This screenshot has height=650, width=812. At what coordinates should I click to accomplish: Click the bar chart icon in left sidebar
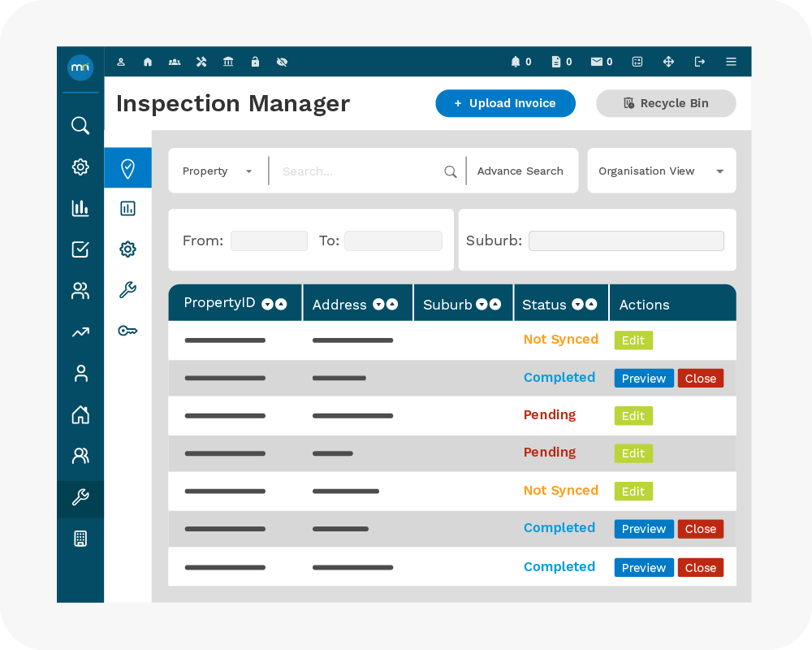(x=80, y=208)
